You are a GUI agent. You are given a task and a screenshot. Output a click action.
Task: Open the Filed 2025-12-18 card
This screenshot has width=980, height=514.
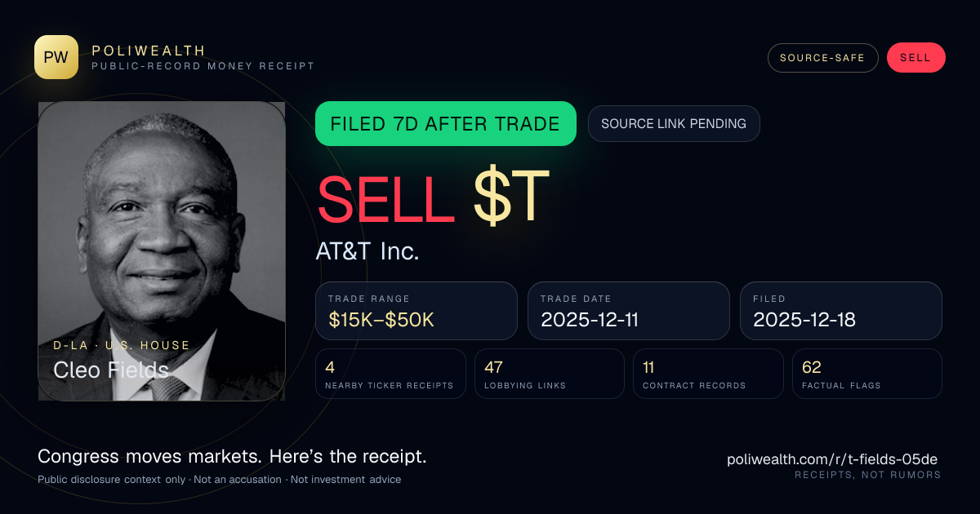click(x=841, y=311)
